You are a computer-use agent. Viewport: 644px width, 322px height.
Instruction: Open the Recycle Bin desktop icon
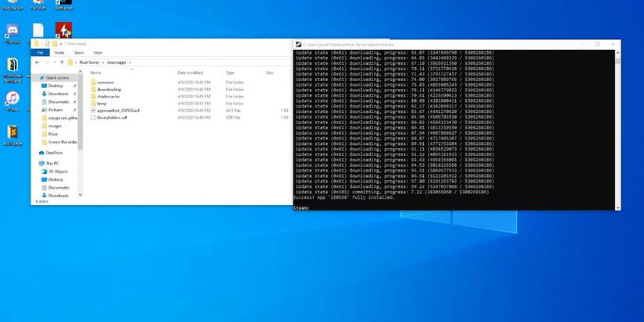point(12,5)
